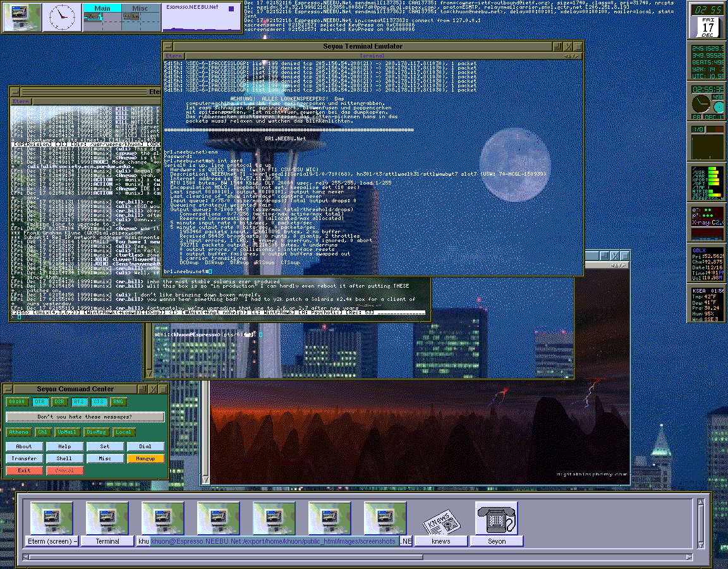Click the icon box scroll down arrow

click(701, 544)
